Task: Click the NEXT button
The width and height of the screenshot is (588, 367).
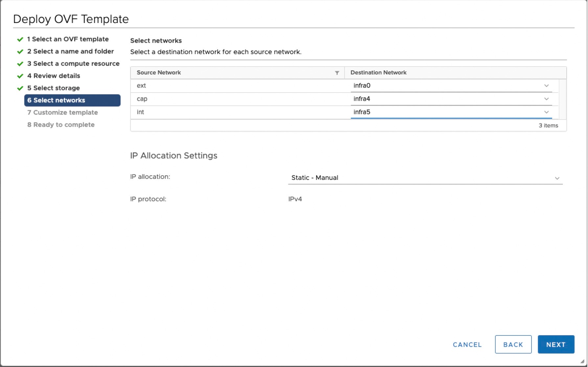Action: 556,344
